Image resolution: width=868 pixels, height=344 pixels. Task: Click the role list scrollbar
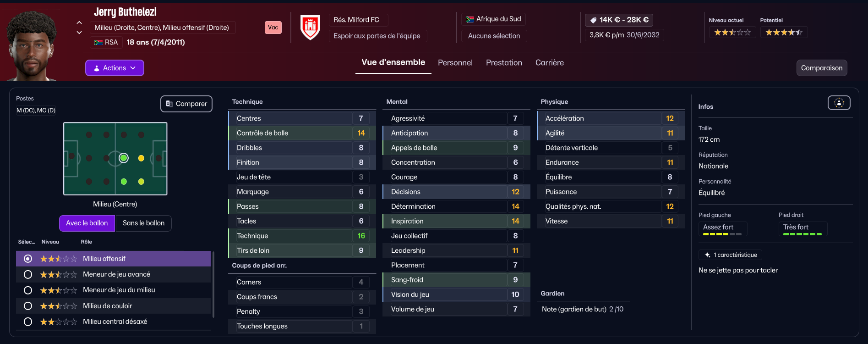point(213,284)
